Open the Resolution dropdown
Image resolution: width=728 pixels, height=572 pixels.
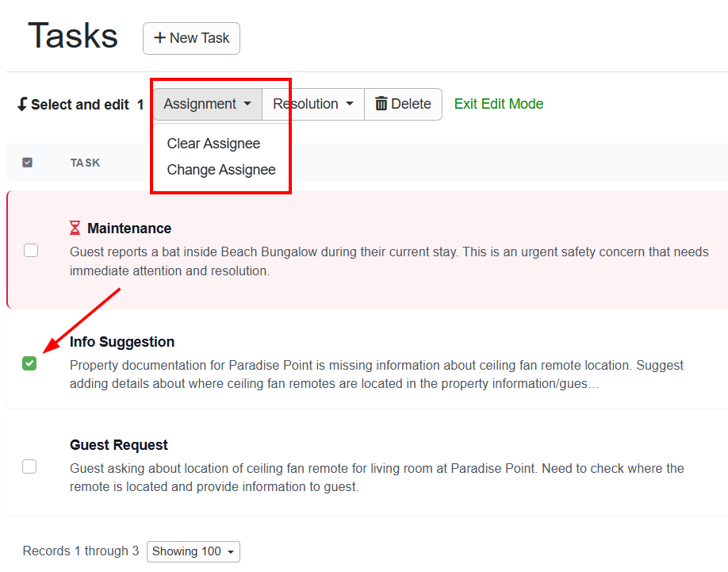pyautogui.click(x=312, y=104)
